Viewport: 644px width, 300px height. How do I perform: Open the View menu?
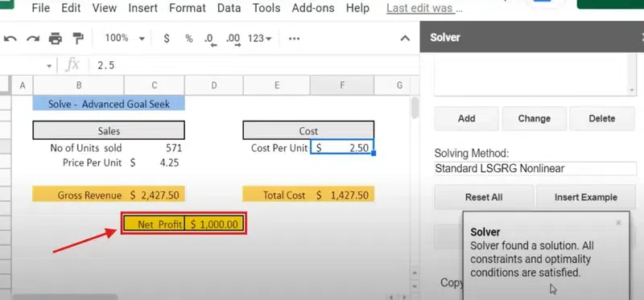(x=105, y=8)
